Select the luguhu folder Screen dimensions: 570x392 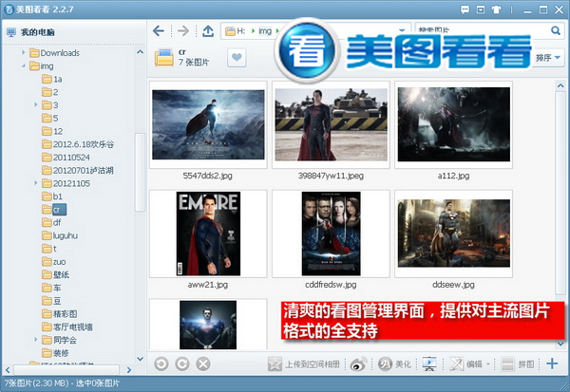pyautogui.click(x=60, y=235)
